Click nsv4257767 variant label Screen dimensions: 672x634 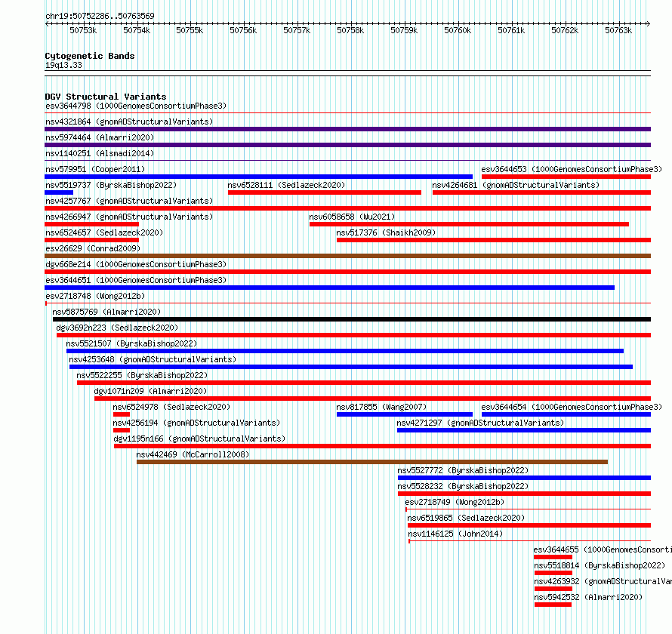click(x=129, y=201)
